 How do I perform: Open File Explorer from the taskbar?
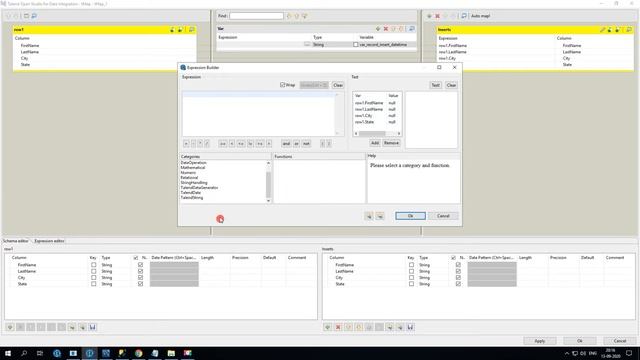tap(171, 353)
